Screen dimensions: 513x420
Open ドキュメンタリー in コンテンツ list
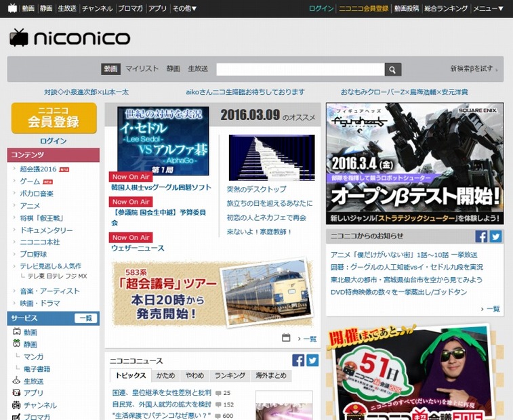pos(47,230)
